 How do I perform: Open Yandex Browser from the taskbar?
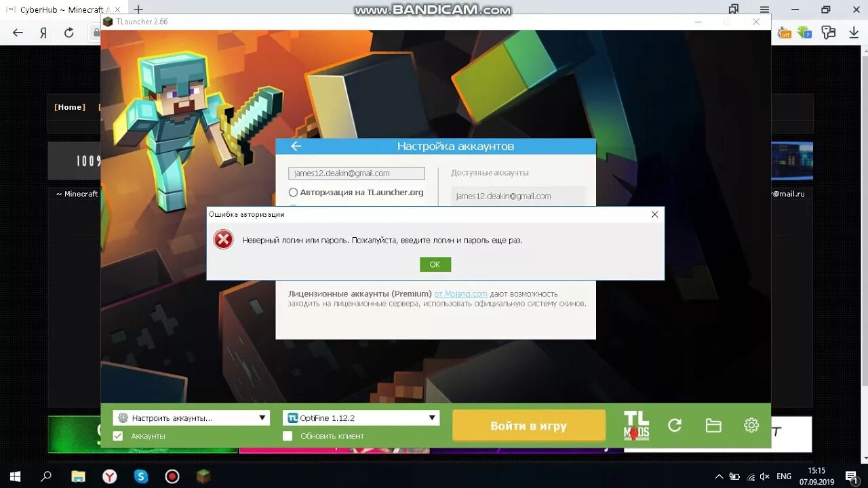click(109, 476)
